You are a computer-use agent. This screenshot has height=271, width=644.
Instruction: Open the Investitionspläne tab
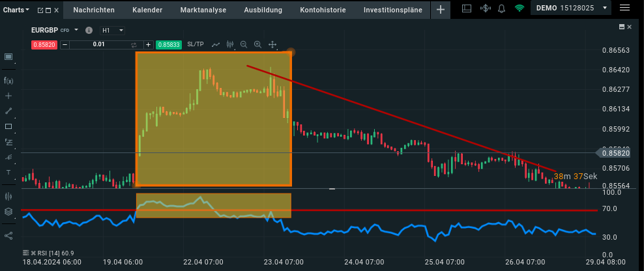(x=392, y=10)
